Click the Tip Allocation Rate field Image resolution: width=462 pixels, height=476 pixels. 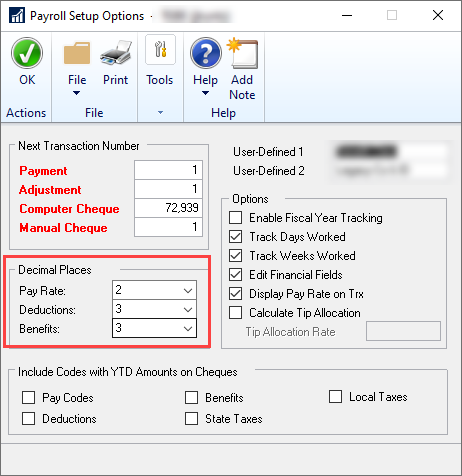[x=403, y=331]
